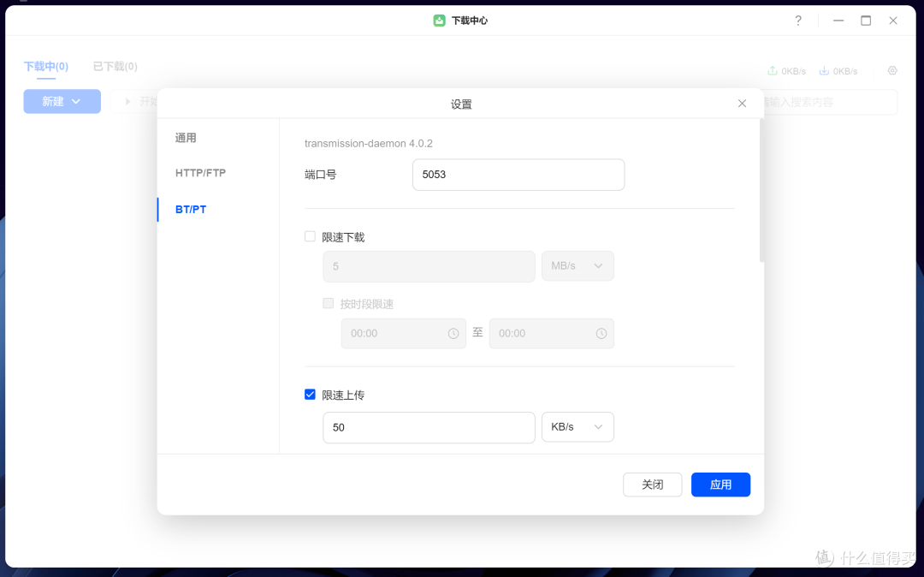Viewport: 924px width, 577px height.
Task: Click the download speed arrow icon
Action: click(824, 71)
